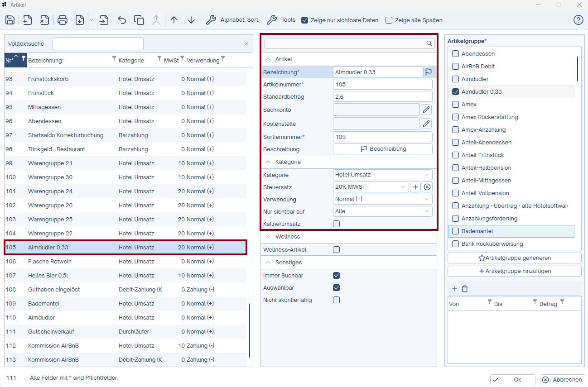
Task: Click Alphabet. Sort. in the toolbar
Action: pos(233,20)
